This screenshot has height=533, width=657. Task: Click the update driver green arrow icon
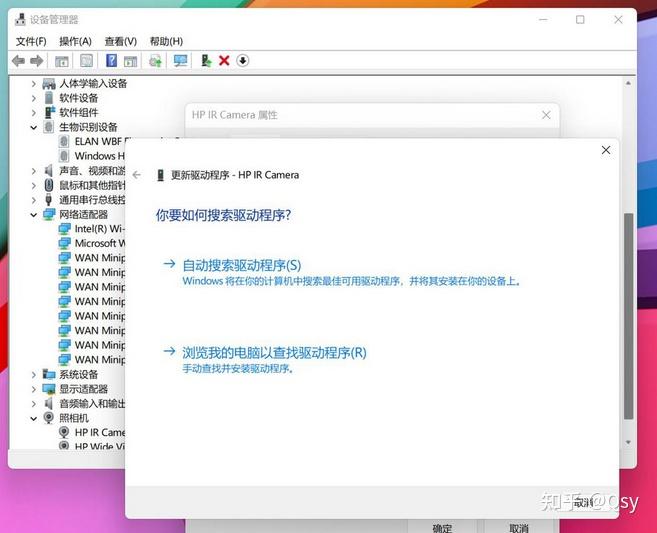206,61
